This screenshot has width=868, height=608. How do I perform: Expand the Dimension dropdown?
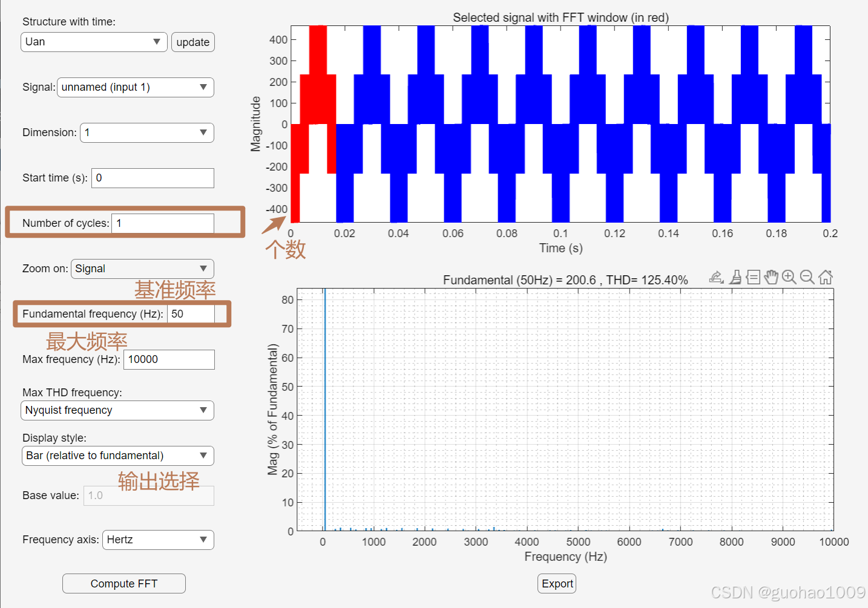[146, 132]
